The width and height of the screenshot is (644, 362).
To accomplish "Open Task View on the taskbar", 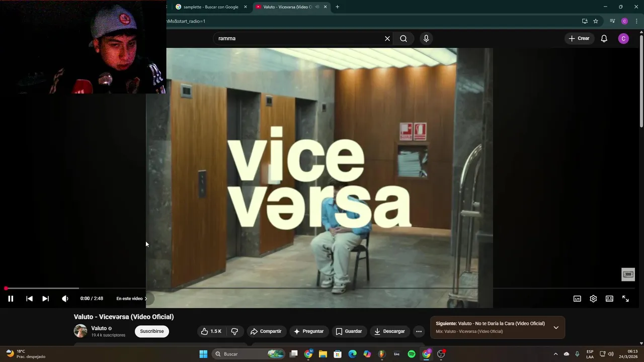I will [294, 354].
